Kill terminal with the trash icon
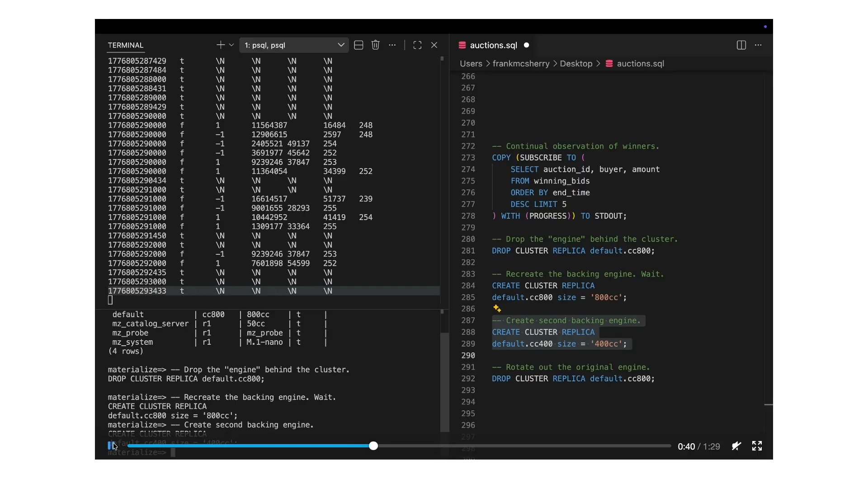The width and height of the screenshot is (868, 488). [375, 45]
